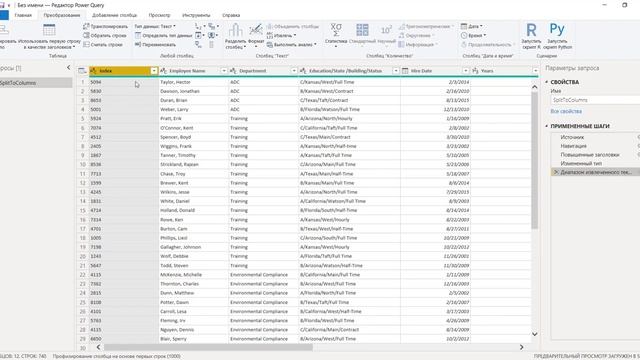This screenshot has width=640, height=360.
Task: Click Reverse rows (Обратить строки)
Action: [104, 36]
